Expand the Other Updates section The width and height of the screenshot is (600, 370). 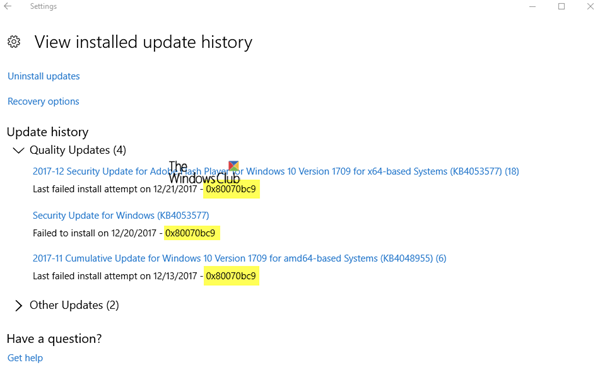18,305
